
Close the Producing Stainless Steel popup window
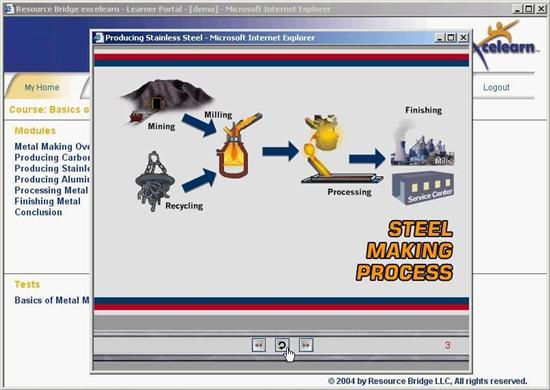[463, 38]
